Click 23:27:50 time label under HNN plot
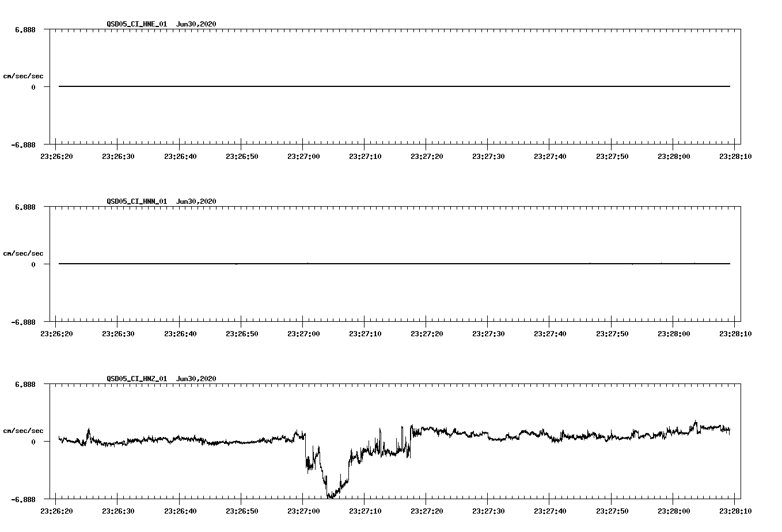 (612, 333)
